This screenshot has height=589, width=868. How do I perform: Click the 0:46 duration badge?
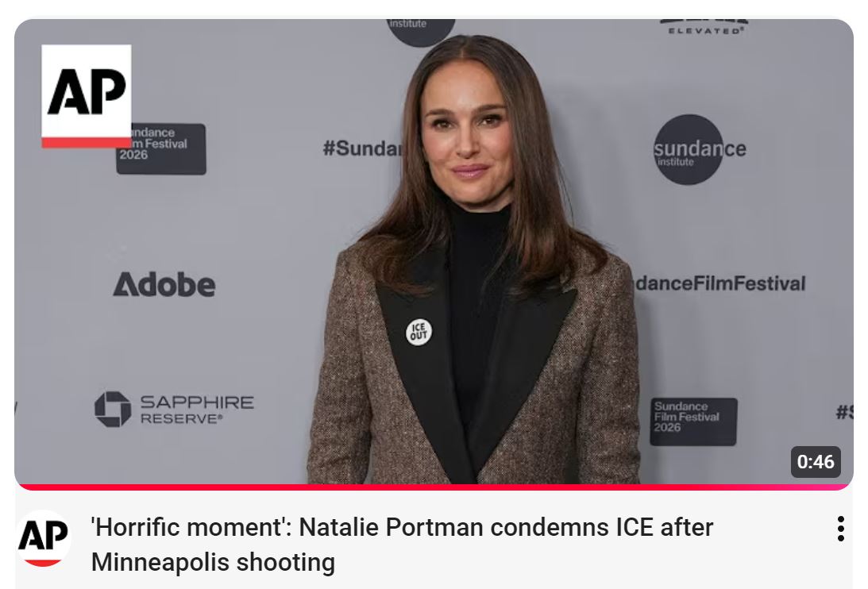point(815,462)
